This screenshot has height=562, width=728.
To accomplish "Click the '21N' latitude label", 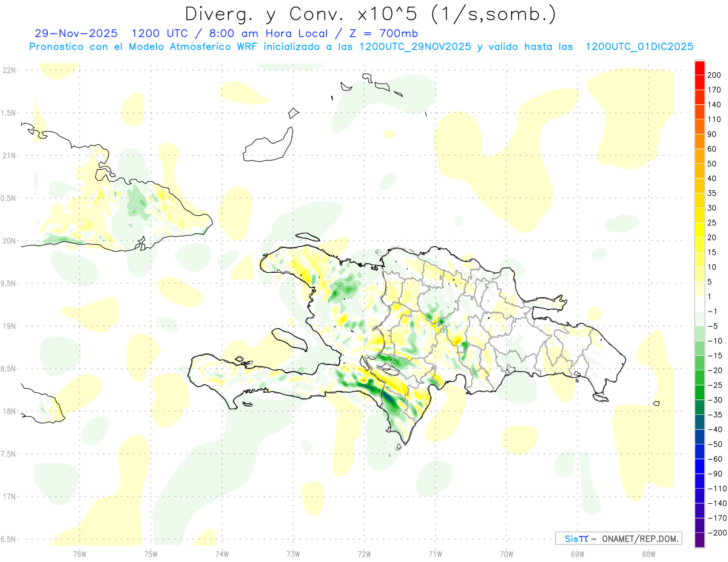I will click(x=9, y=156).
